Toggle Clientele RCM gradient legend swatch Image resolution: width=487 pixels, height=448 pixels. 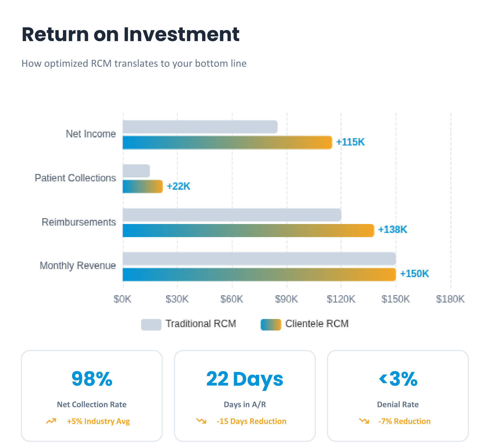[271, 324]
